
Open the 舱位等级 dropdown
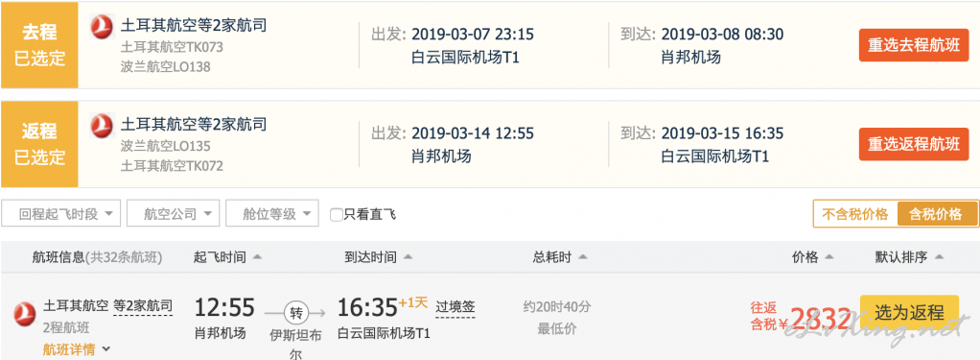pos(272,214)
